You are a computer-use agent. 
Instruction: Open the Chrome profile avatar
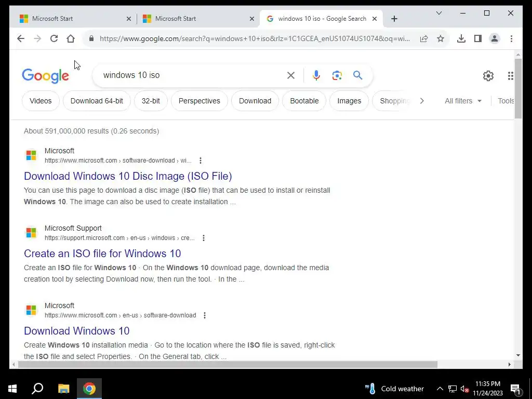click(x=495, y=38)
